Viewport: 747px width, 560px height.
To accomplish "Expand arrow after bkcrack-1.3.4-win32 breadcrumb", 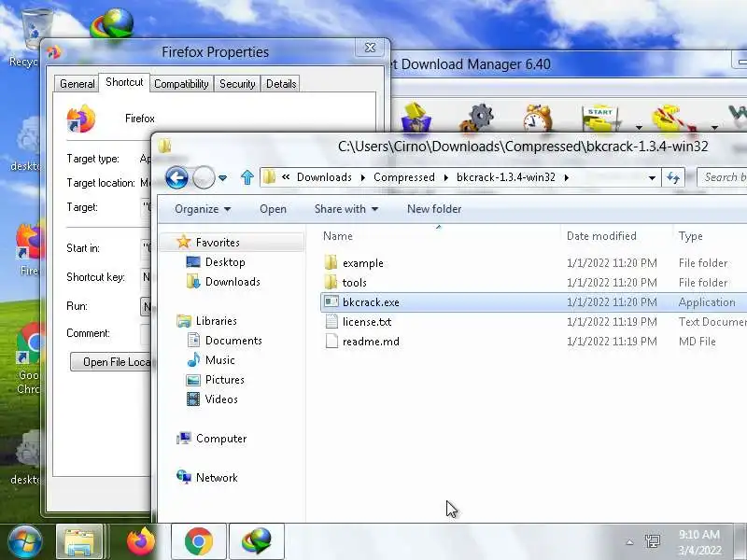I will 567,177.
